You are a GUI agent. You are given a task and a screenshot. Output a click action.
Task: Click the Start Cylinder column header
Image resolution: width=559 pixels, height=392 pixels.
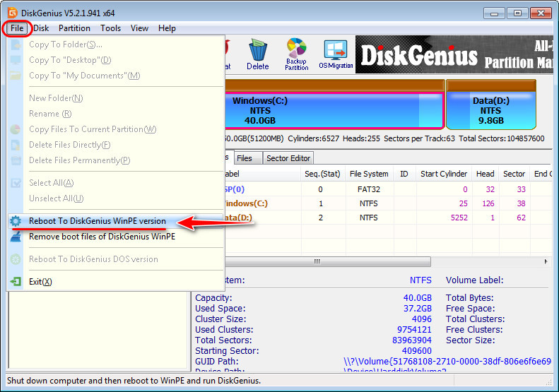coord(444,174)
